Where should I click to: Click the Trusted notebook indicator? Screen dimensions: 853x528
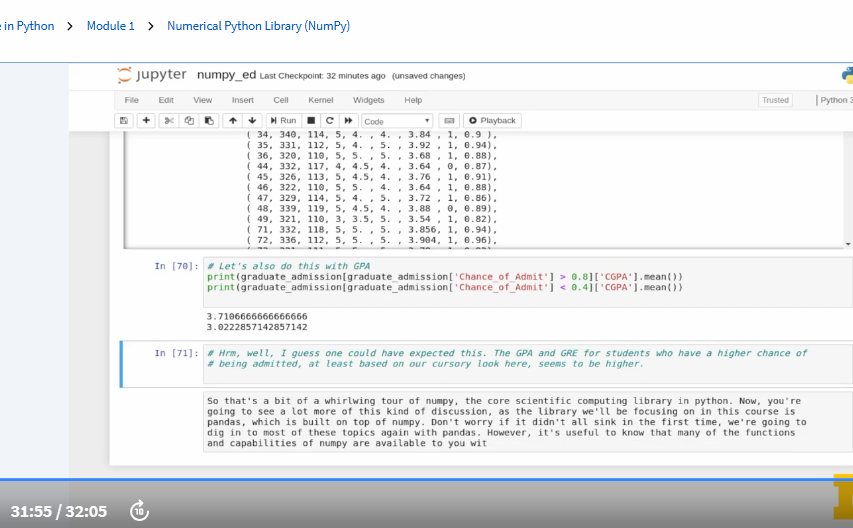coord(775,100)
